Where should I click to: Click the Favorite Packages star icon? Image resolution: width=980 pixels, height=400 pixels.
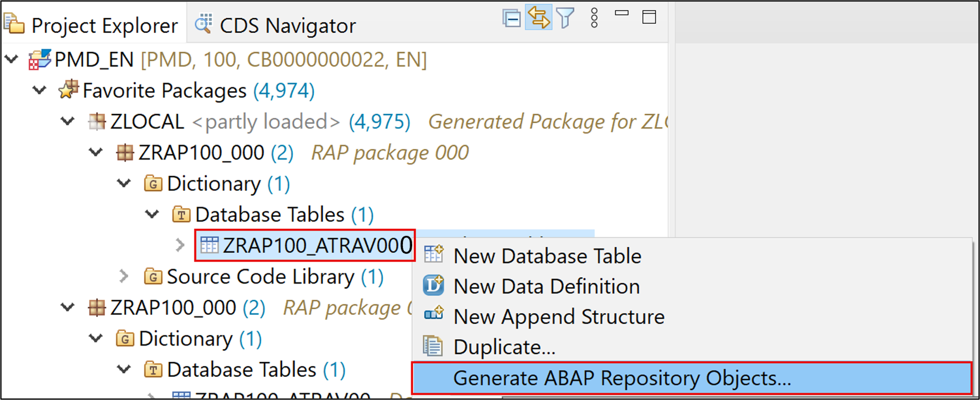pyautogui.click(x=68, y=90)
